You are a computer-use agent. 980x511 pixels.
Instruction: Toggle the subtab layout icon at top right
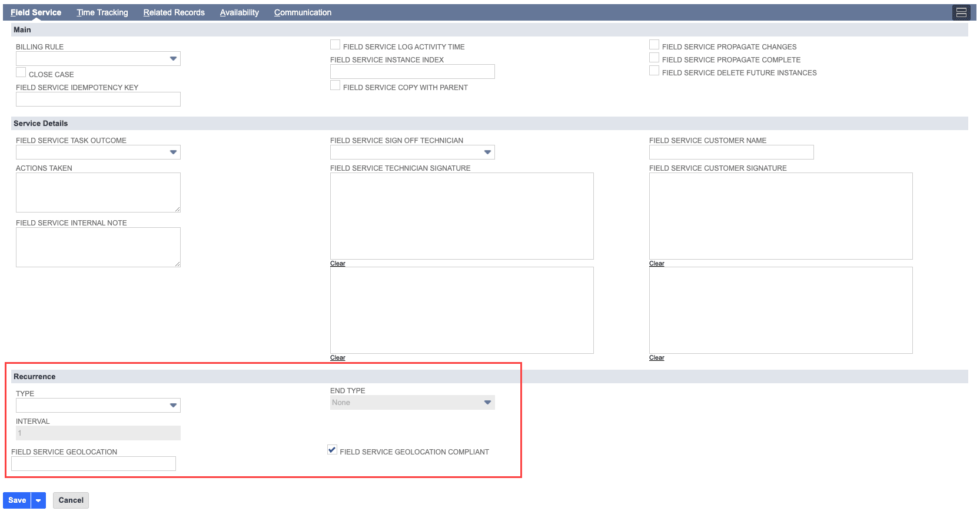[961, 12]
